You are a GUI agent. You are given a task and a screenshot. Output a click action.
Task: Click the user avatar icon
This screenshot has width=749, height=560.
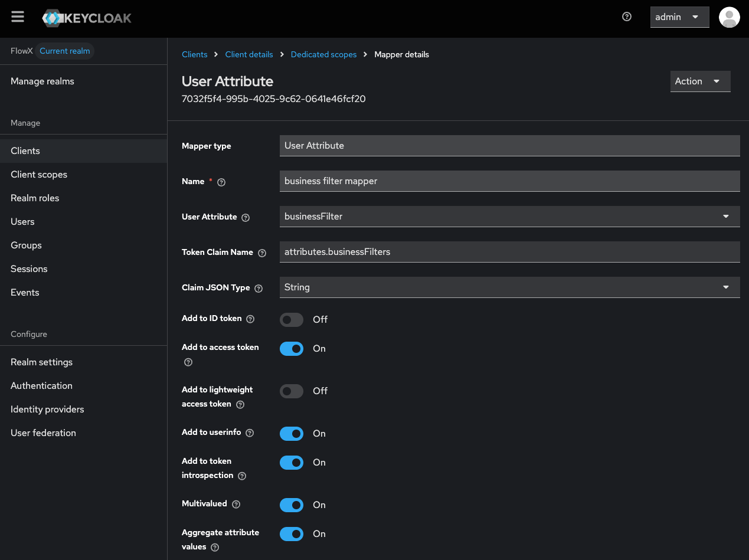(729, 17)
